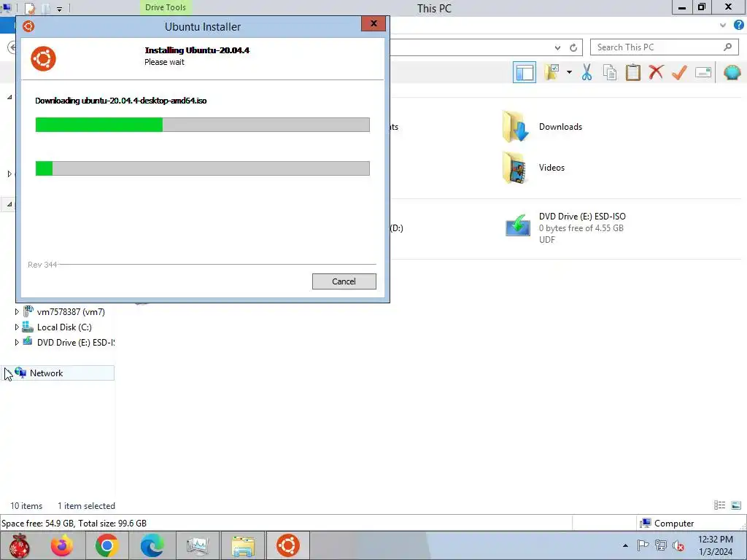
Task: Click the orange checkmark icon
Action: tap(679, 72)
